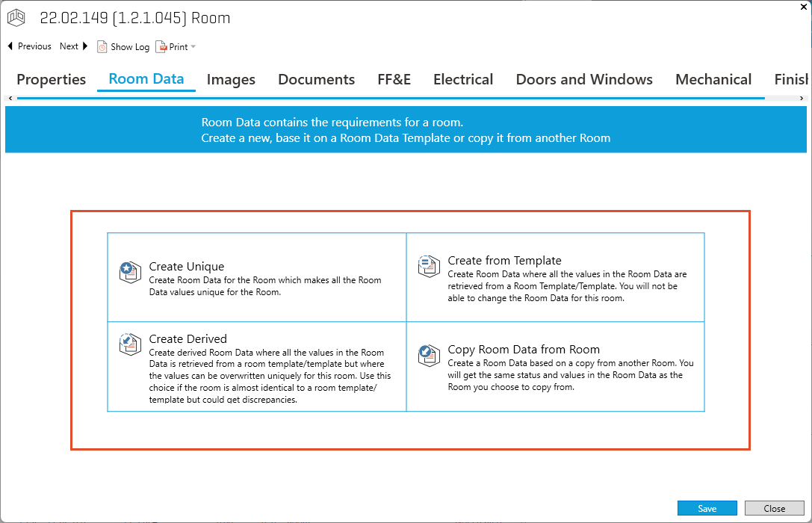Select the Electrical tab
Image resolution: width=812 pixels, height=523 pixels.
pos(463,79)
